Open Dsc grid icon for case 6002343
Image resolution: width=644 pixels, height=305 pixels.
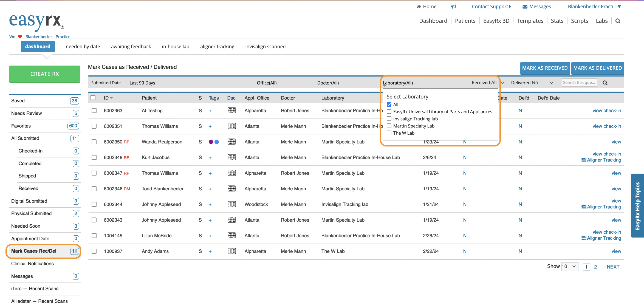pos(232,220)
